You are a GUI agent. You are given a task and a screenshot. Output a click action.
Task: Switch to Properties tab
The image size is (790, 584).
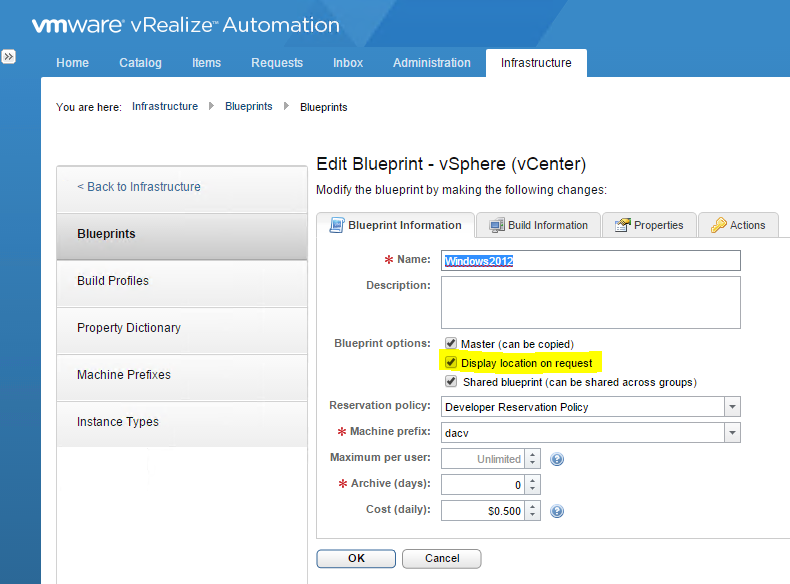pos(649,225)
